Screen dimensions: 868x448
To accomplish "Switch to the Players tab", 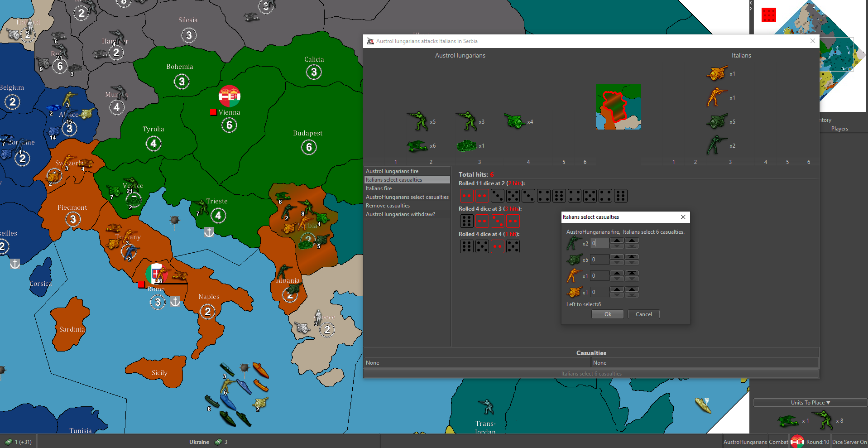I will (839, 129).
